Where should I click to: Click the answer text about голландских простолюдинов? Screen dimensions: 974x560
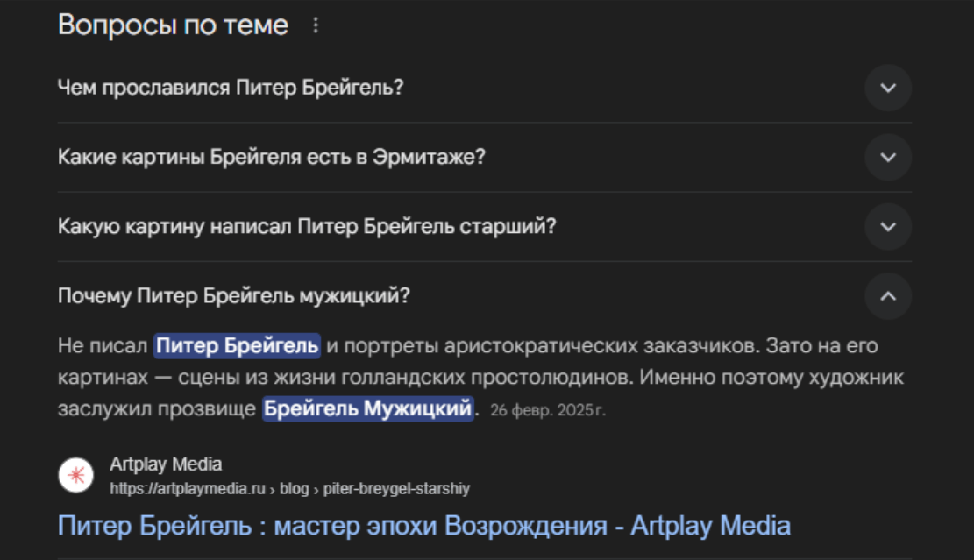click(x=480, y=377)
